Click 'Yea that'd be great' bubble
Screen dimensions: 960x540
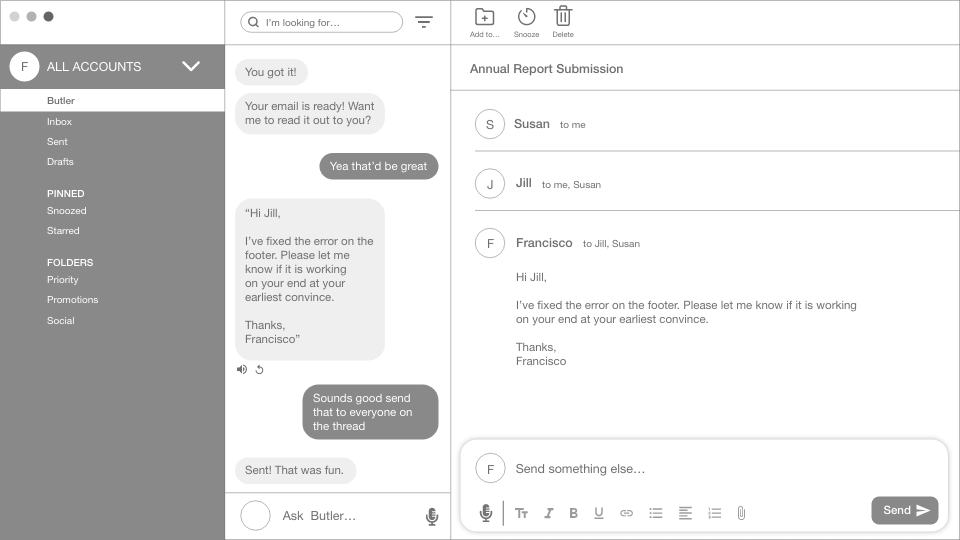pyautogui.click(x=378, y=166)
